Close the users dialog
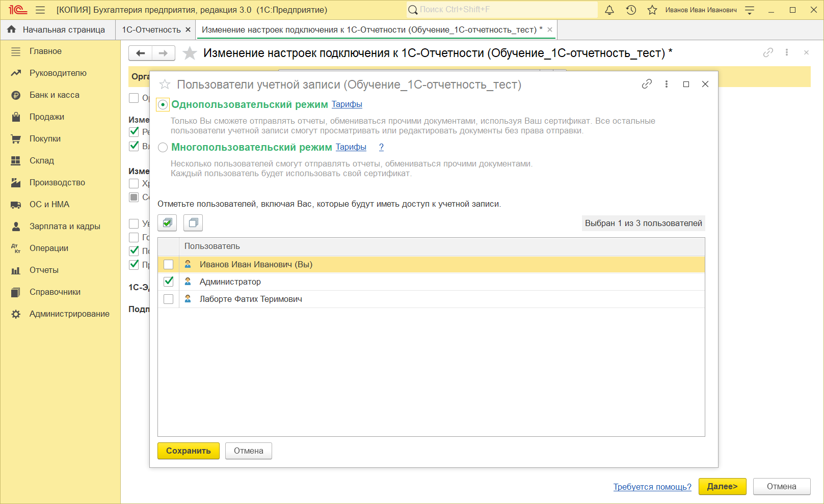 [705, 84]
